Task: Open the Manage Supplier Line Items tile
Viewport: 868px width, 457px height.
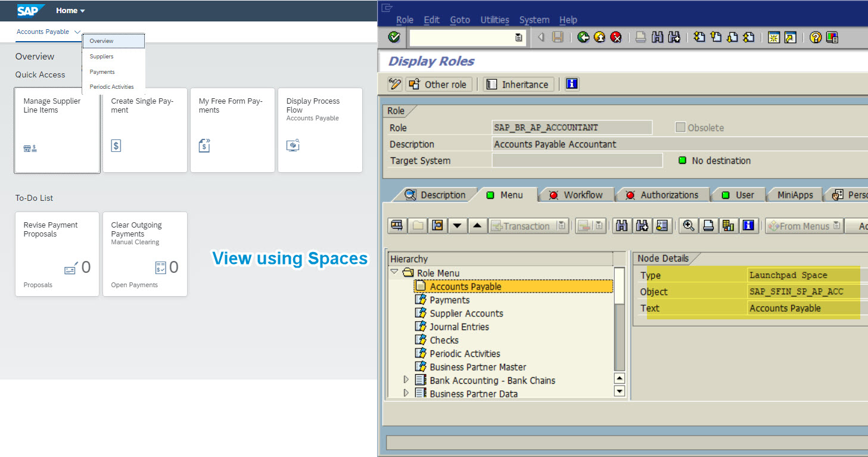Action: click(x=57, y=130)
